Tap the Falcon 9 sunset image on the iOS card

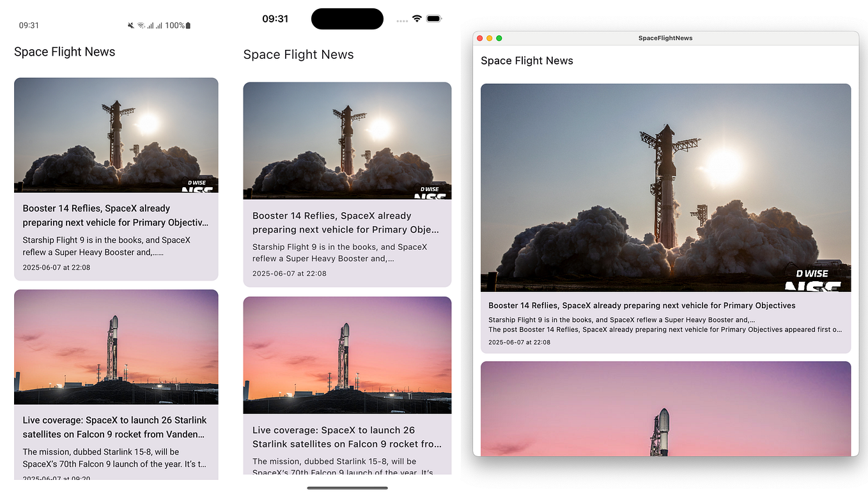click(347, 355)
